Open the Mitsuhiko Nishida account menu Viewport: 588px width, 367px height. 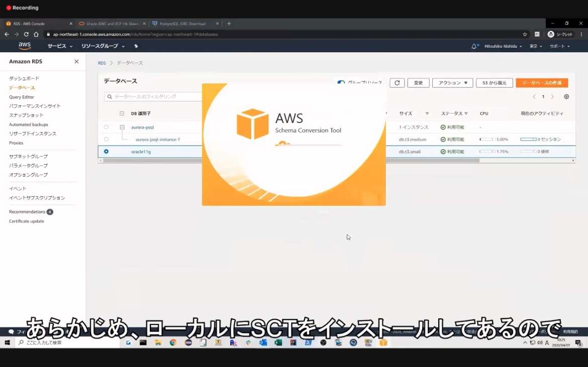click(x=503, y=46)
